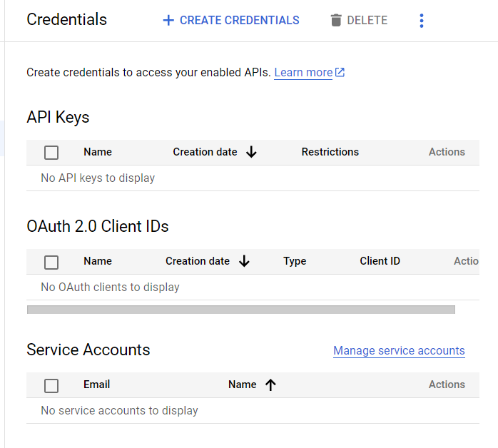Click the OAuth table horizontal scrollbar

pos(240,310)
